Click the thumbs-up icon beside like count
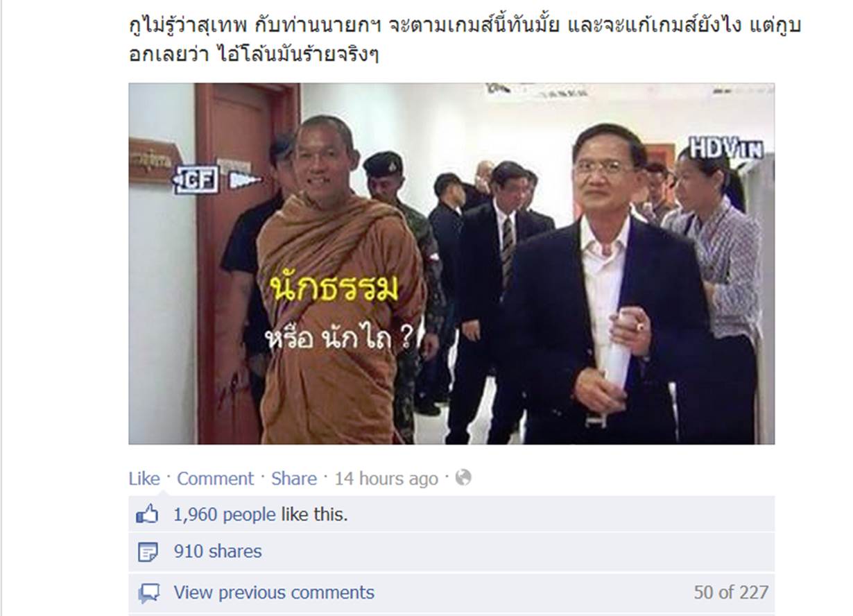The image size is (853, 616). [147, 515]
